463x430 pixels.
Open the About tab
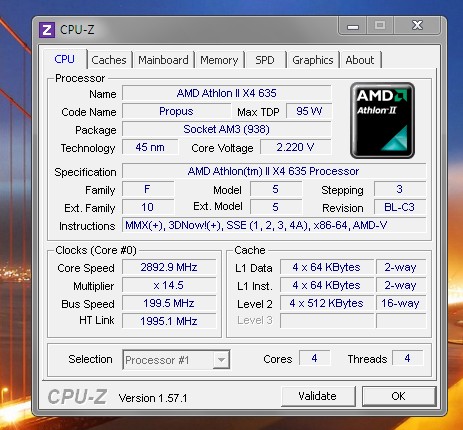pos(360,60)
